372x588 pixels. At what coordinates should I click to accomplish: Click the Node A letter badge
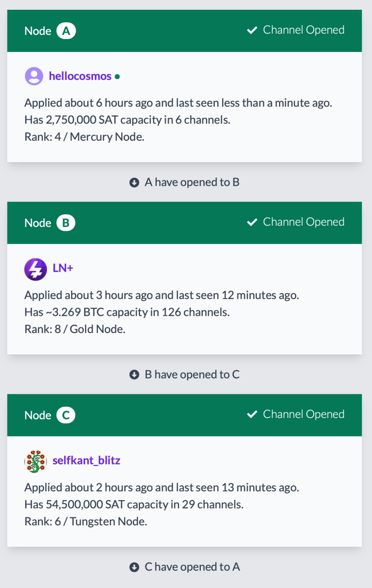pyautogui.click(x=66, y=31)
